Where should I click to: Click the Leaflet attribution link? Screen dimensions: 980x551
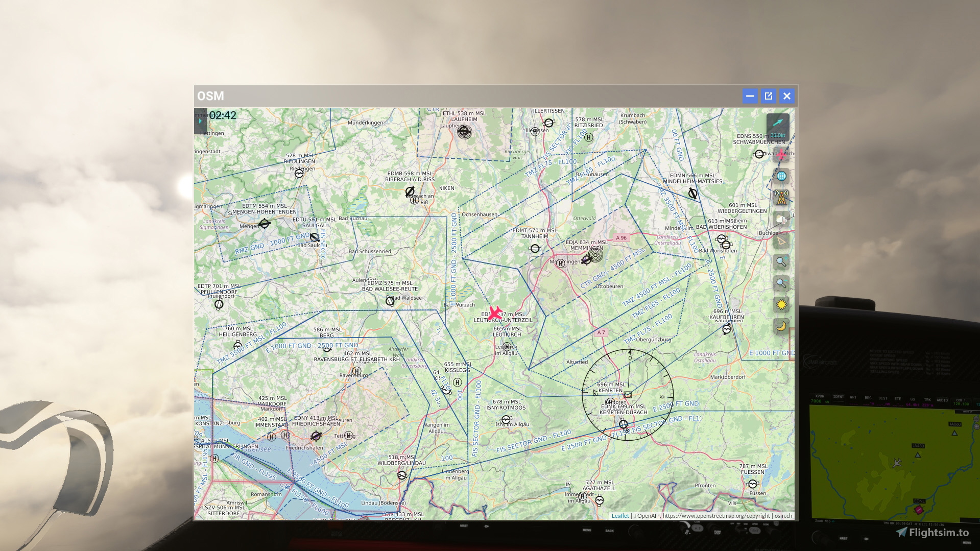tap(620, 516)
